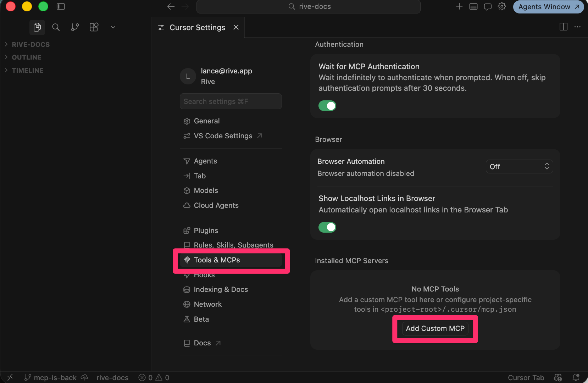Open Models settings section

click(231, 190)
